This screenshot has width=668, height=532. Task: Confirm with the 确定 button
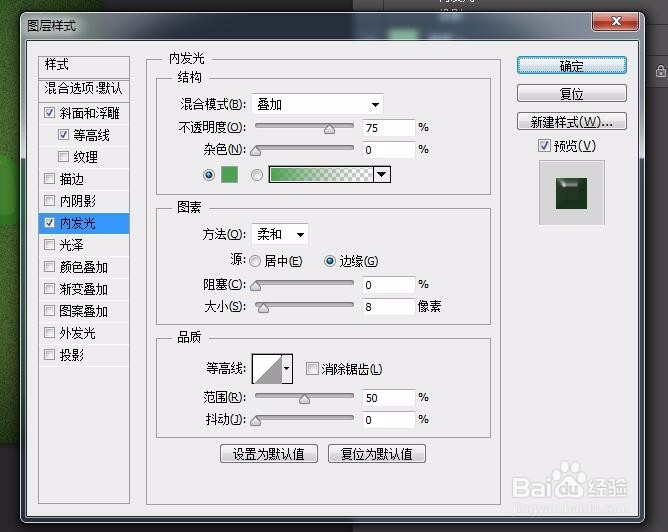click(x=571, y=66)
